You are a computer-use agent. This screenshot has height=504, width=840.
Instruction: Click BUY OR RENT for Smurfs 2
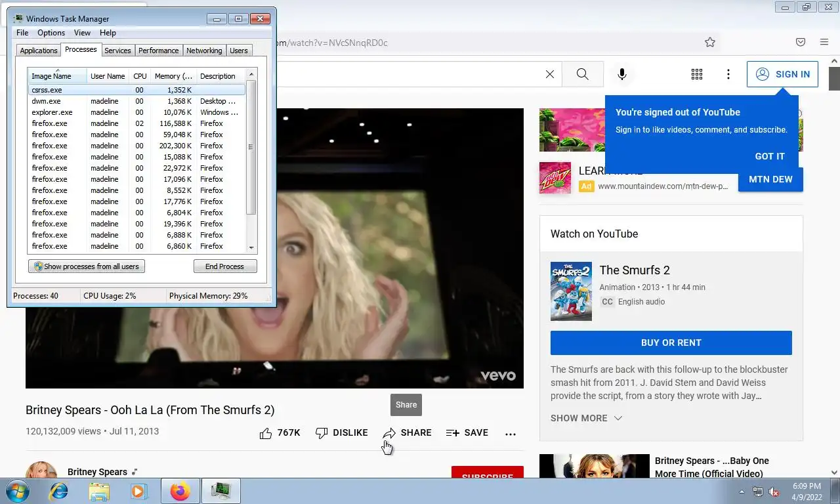pyautogui.click(x=671, y=343)
